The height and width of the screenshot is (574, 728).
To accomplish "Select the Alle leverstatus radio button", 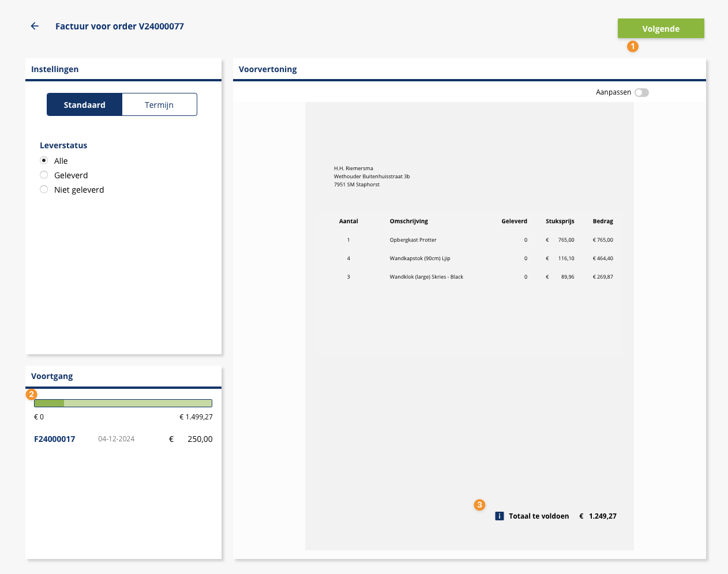I will [44, 160].
